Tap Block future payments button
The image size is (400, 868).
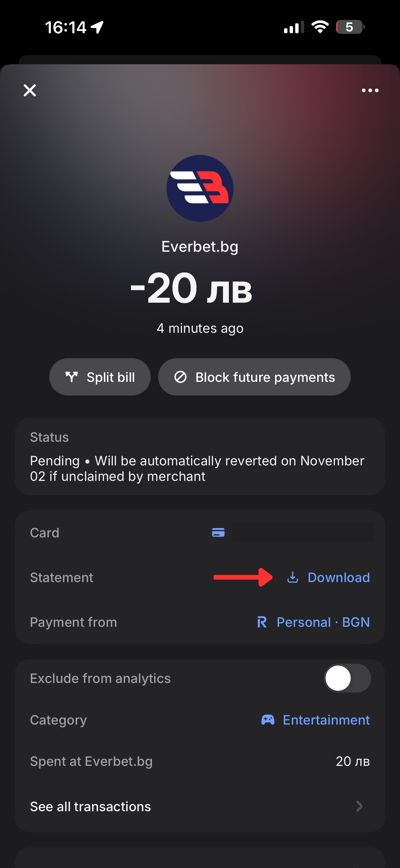tap(254, 377)
